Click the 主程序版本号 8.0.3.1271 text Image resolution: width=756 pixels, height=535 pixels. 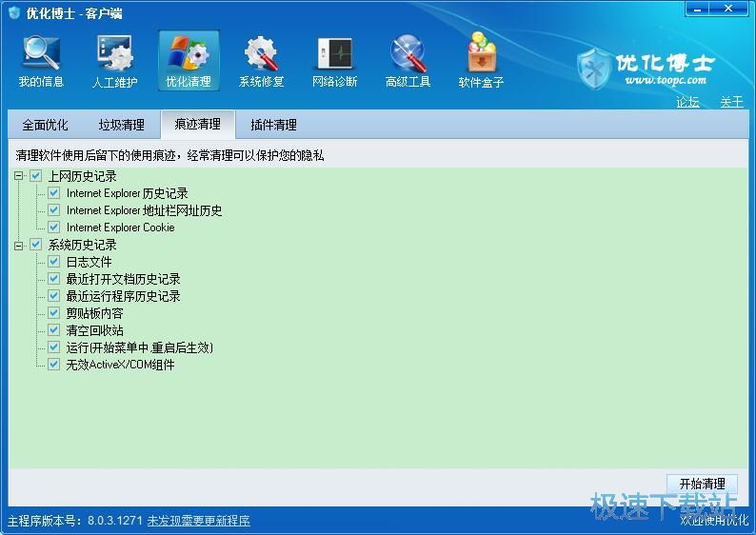click(x=75, y=521)
